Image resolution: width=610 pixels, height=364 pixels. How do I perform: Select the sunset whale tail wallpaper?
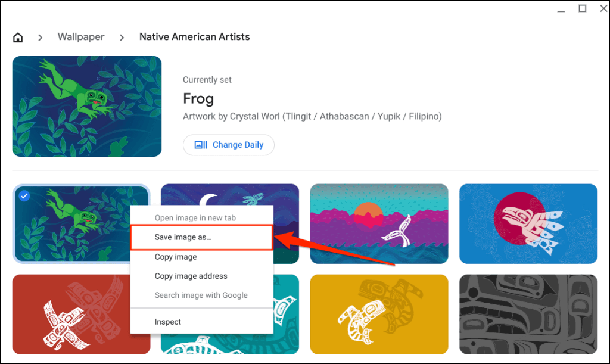coord(379,223)
